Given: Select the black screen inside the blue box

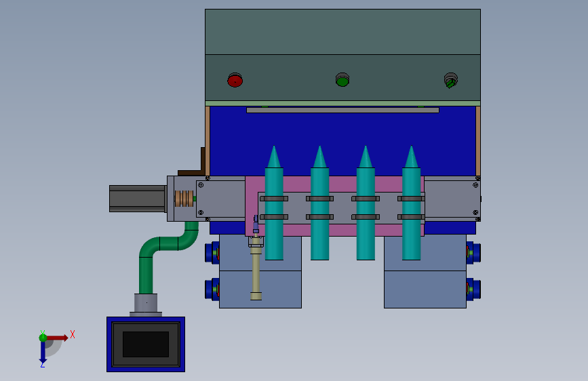Looking at the screenshot, I should tap(146, 344).
